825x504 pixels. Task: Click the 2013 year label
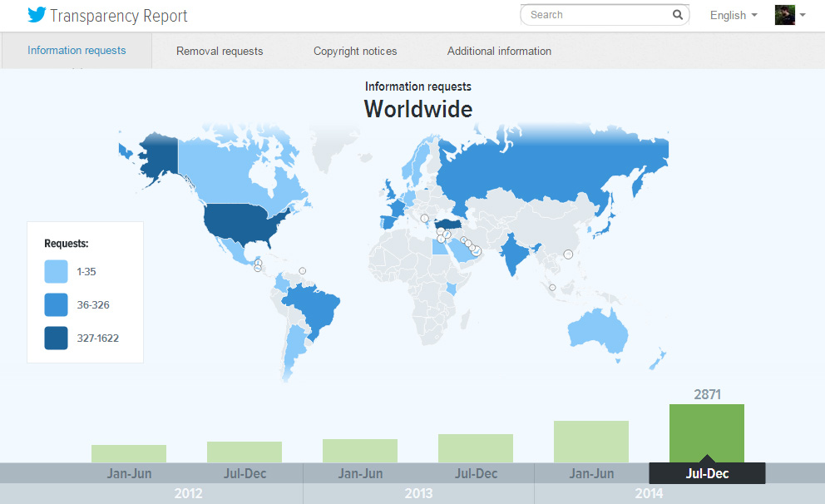[418, 493]
